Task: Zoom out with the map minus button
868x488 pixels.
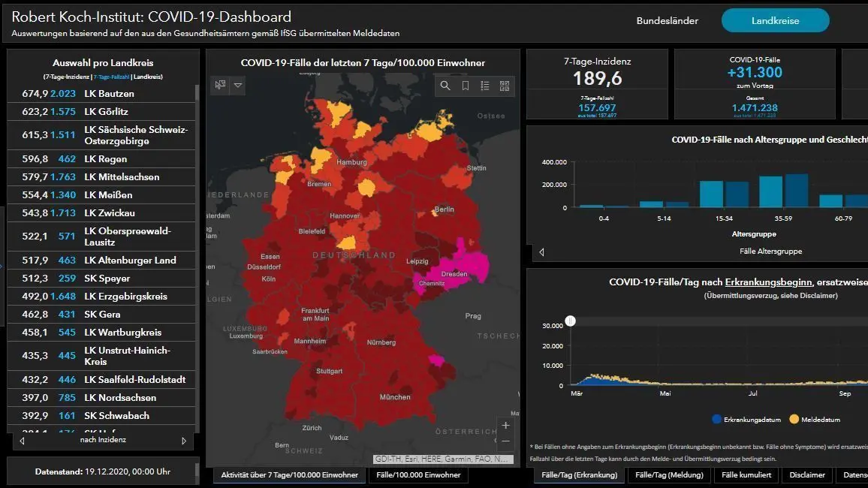Action: (505, 441)
